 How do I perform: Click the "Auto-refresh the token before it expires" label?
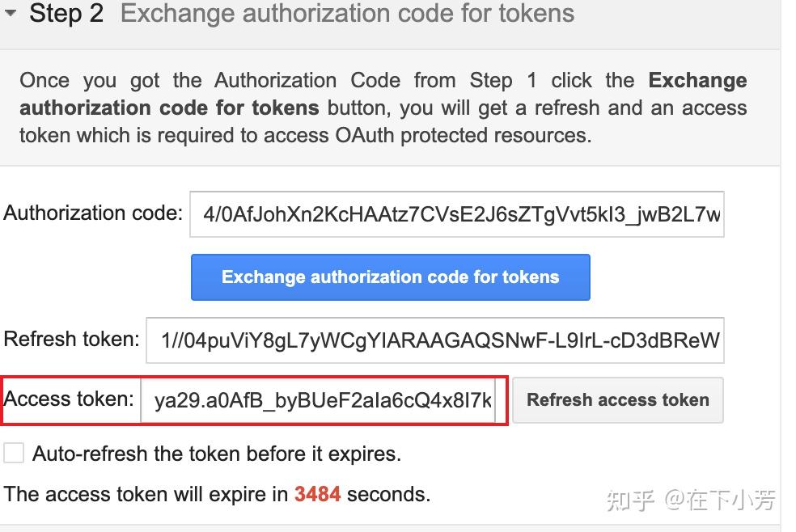[x=216, y=454]
